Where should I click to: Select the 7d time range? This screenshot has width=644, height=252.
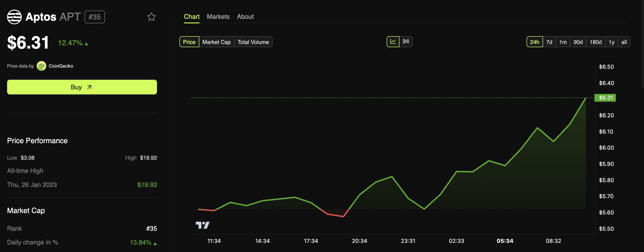[x=549, y=42]
